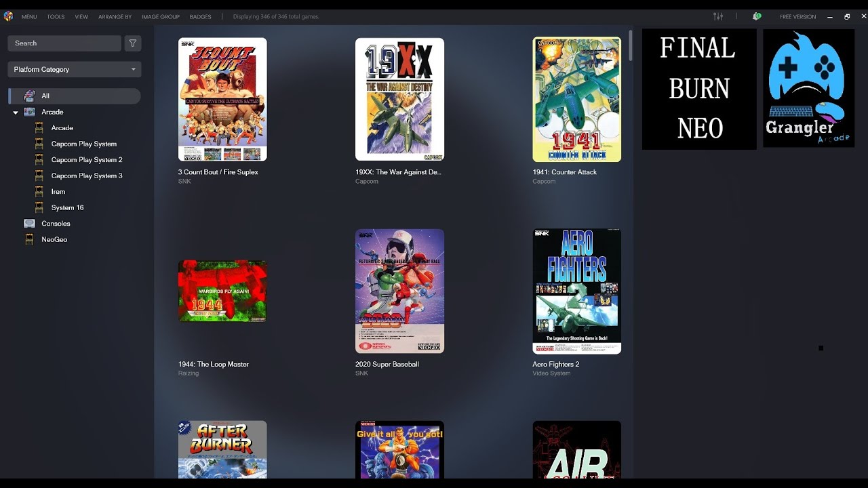Click the Grangler Arcade logo image
Image resolution: width=868 pixels, height=488 pixels.
coord(809,88)
